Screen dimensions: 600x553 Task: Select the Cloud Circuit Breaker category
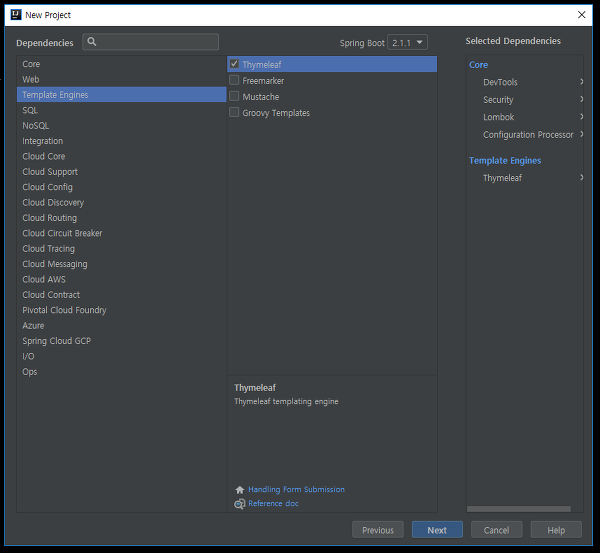(x=122, y=233)
